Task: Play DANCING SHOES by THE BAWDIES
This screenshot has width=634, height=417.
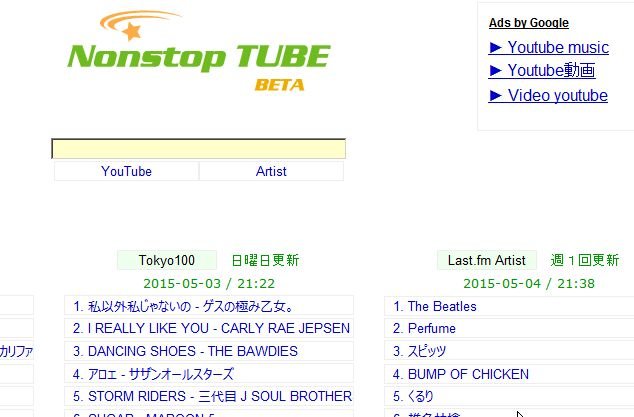Action: tap(209, 351)
